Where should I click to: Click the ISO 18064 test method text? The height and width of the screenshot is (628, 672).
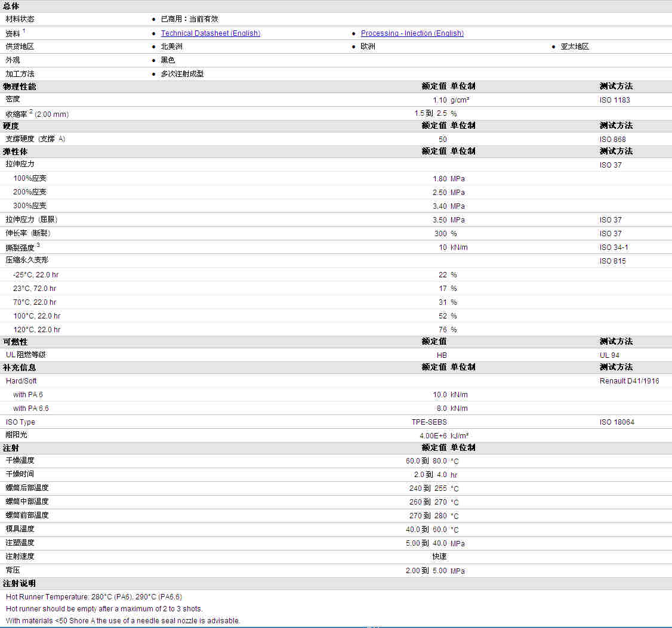point(616,422)
